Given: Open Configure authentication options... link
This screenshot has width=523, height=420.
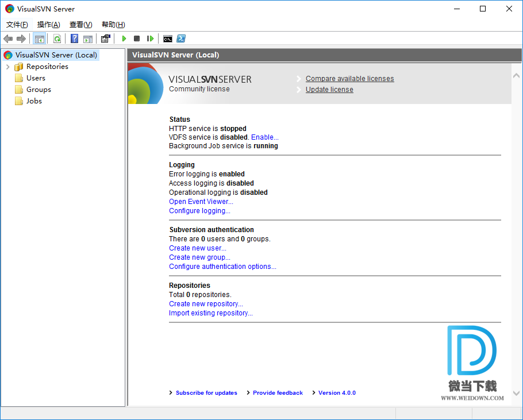Looking at the screenshot, I should [x=222, y=267].
